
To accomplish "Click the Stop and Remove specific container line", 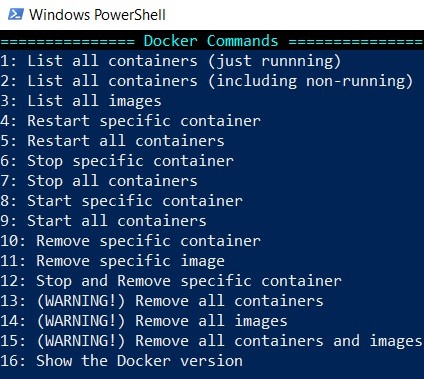I will pyautogui.click(x=171, y=281).
